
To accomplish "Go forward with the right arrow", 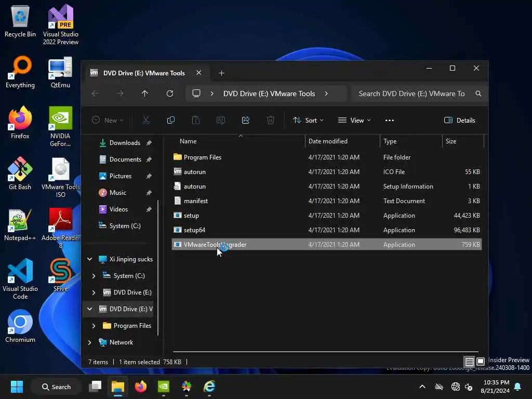I will pyautogui.click(x=120, y=94).
